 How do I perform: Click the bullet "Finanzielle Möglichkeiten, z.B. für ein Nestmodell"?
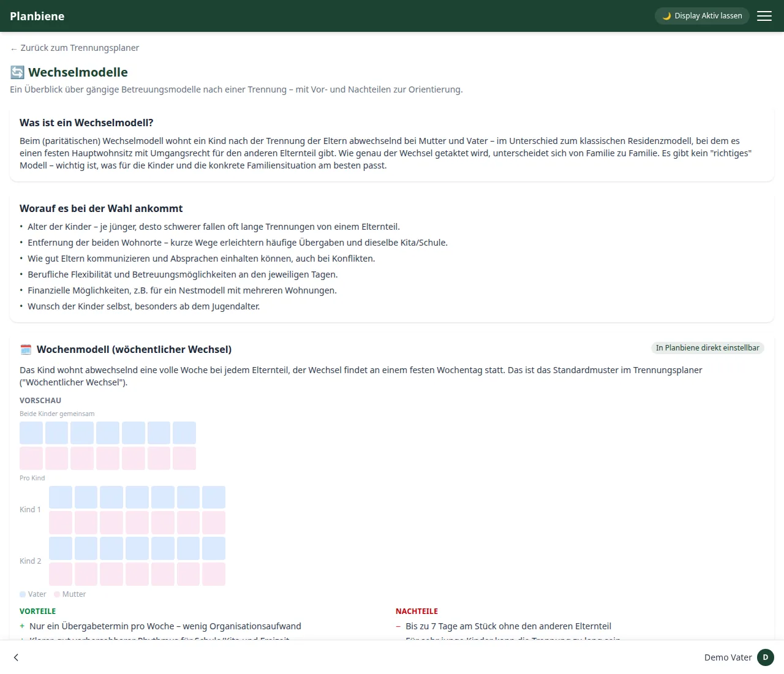182,290
